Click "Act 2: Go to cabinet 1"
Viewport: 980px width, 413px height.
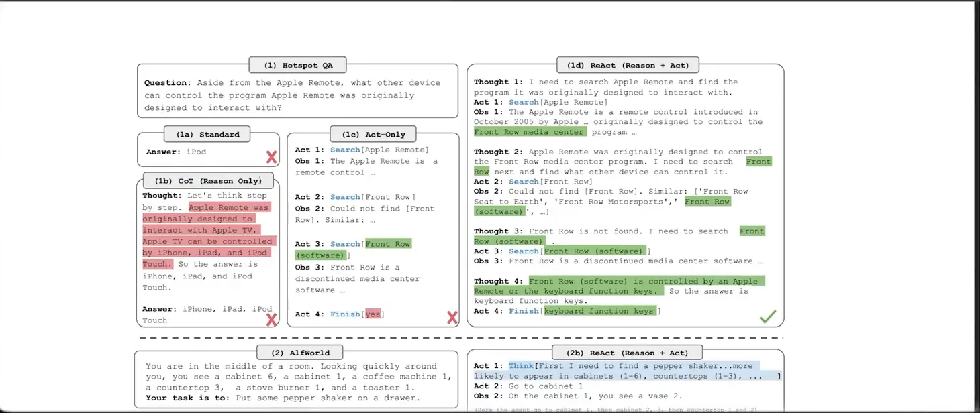pyautogui.click(x=528, y=386)
